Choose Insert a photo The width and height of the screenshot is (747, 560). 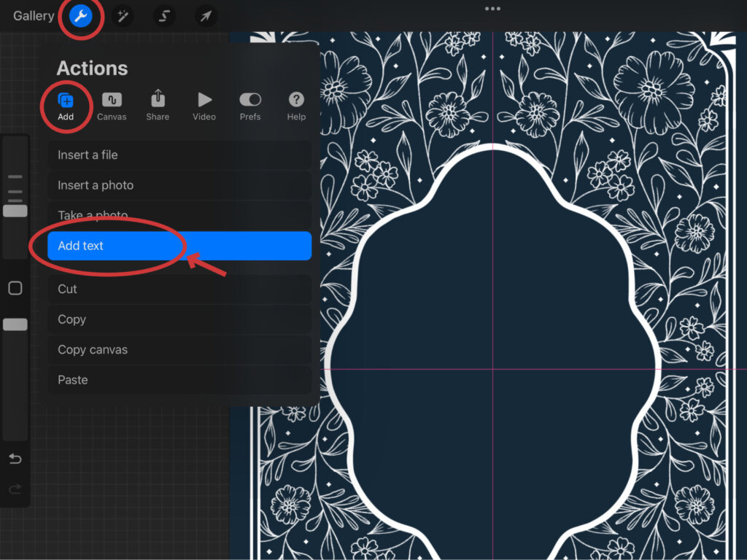pos(179,185)
